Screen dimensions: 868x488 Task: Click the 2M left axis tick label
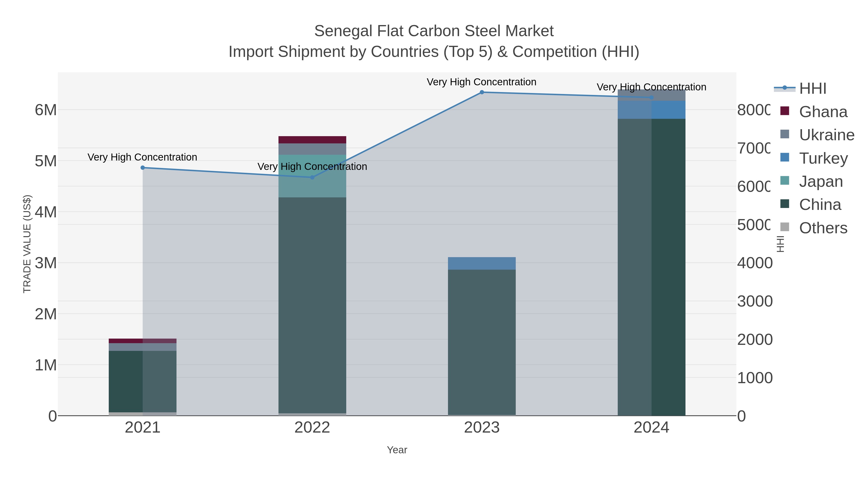[46, 314]
